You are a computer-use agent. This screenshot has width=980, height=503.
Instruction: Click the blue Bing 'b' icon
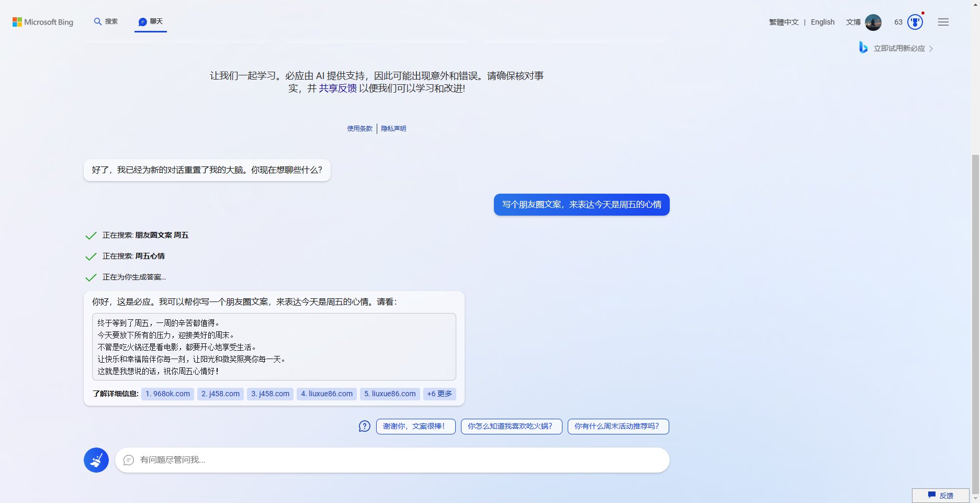[863, 48]
